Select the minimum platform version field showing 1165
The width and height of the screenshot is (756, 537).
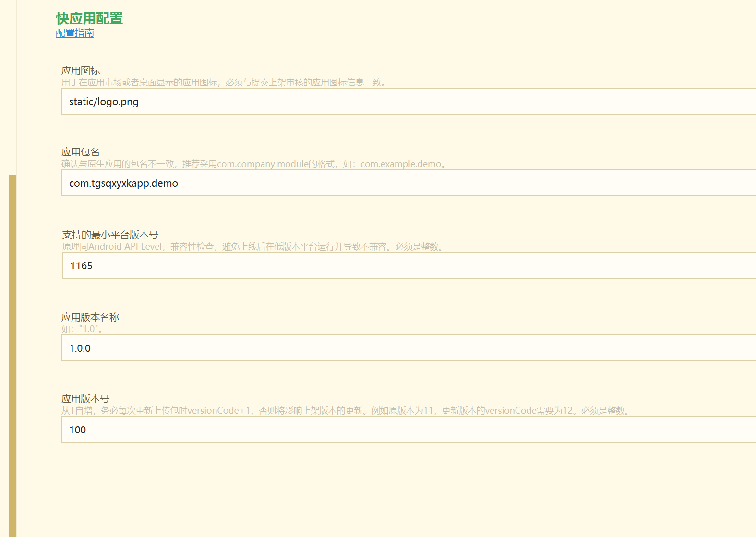409,265
